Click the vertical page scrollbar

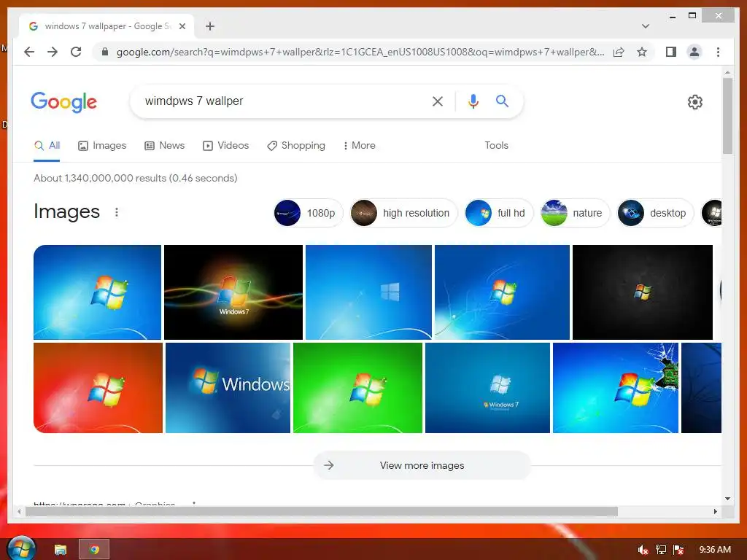727,116
